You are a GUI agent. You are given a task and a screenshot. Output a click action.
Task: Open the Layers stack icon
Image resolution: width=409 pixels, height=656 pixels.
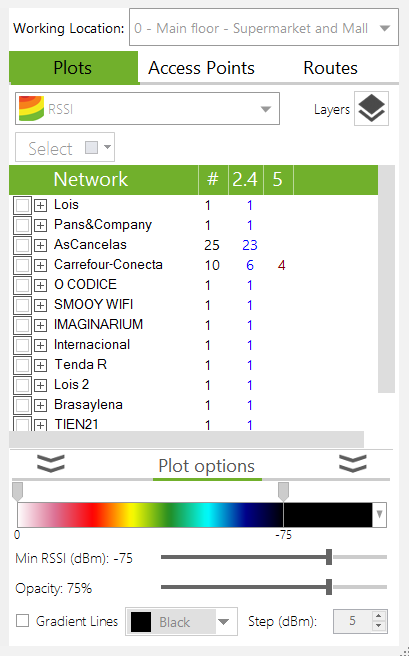pos(371,108)
